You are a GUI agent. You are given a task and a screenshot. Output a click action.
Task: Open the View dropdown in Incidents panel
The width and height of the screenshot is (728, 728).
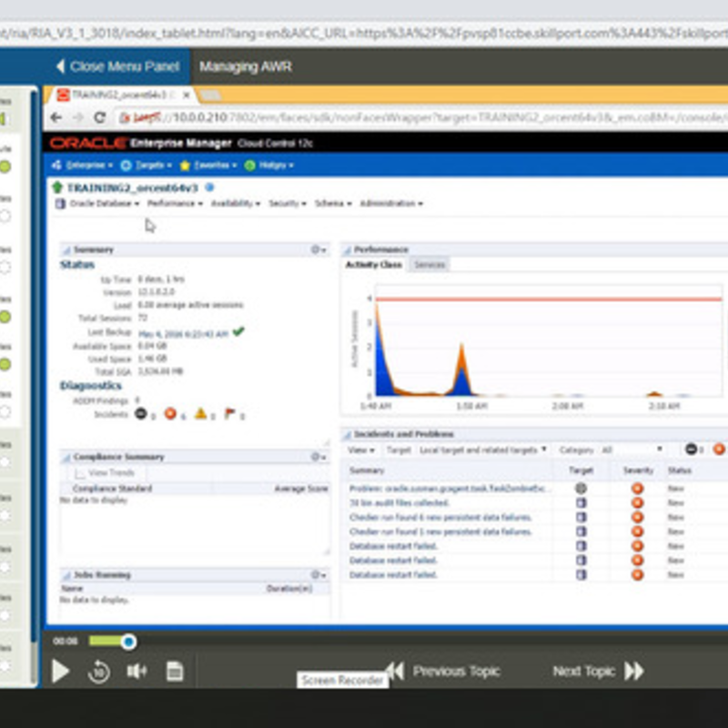(x=360, y=450)
